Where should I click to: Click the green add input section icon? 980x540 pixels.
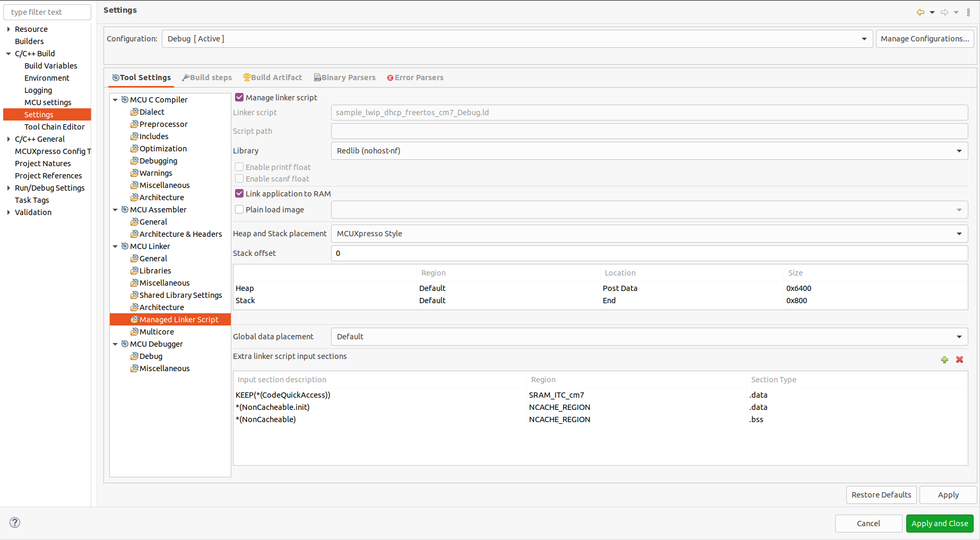(x=944, y=360)
